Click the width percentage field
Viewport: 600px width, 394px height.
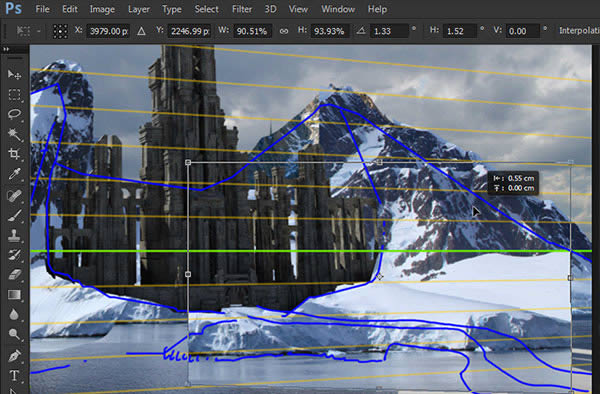tap(252, 31)
